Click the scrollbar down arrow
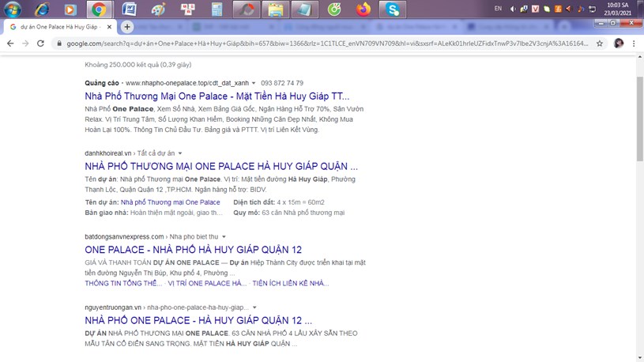Screen dimensions: 644x362 (640, 358)
